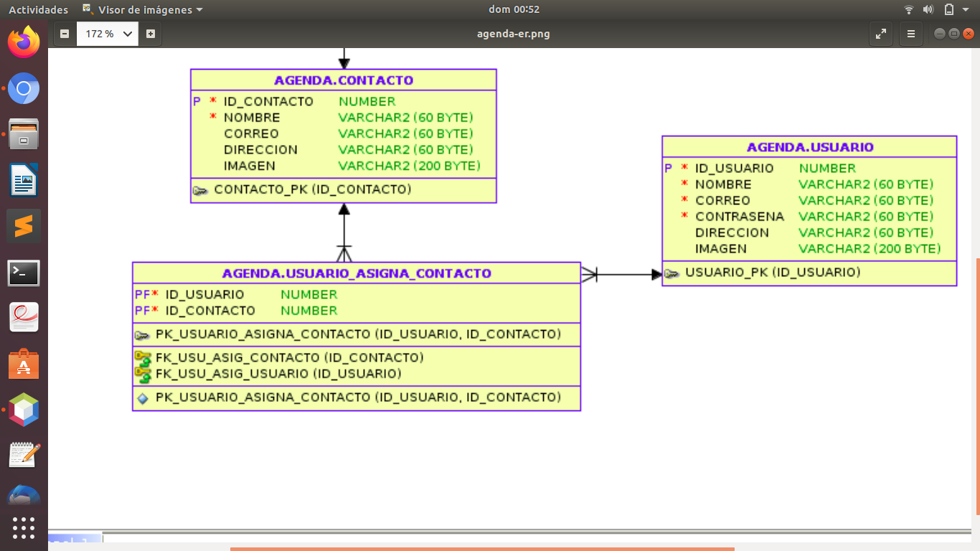This screenshot has height=551, width=980.
Task: Click the agenda-er.png window title
Action: (514, 34)
